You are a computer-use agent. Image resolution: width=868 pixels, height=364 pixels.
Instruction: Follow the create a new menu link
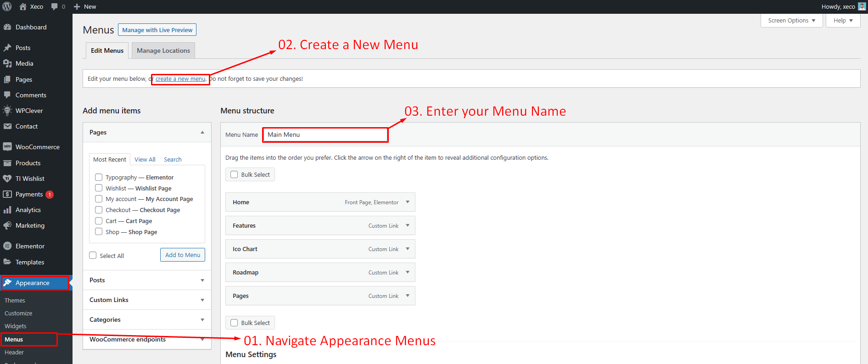click(x=180, y=79)
